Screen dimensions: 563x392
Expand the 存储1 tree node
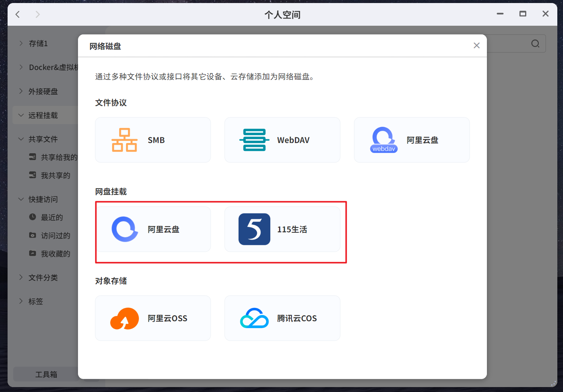click(21, 44)
